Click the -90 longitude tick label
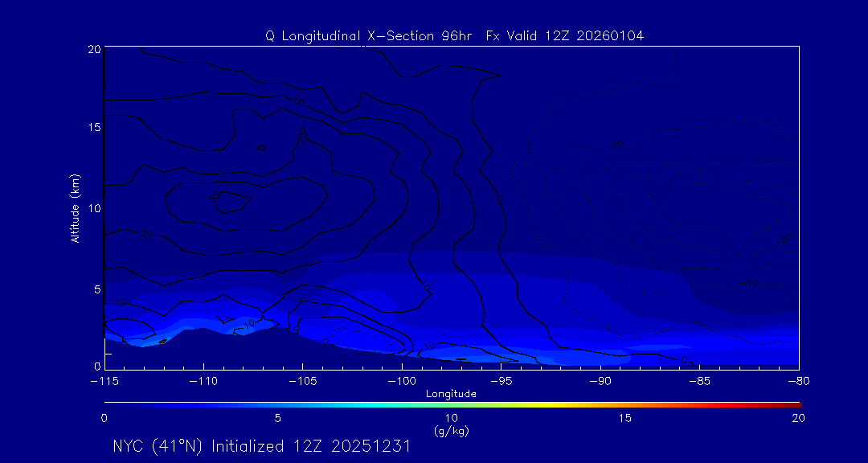The width and height of the screenshot is (868, 463). coord(600,382)
